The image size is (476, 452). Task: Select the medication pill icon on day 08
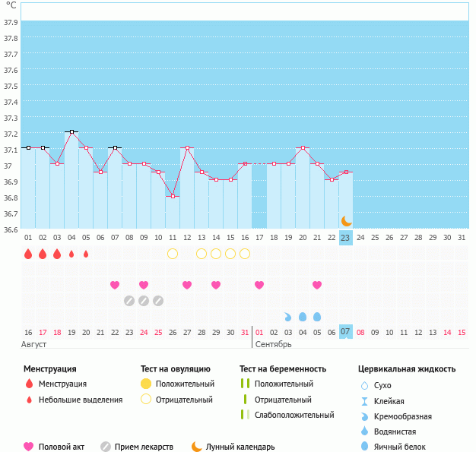(129, 301)
